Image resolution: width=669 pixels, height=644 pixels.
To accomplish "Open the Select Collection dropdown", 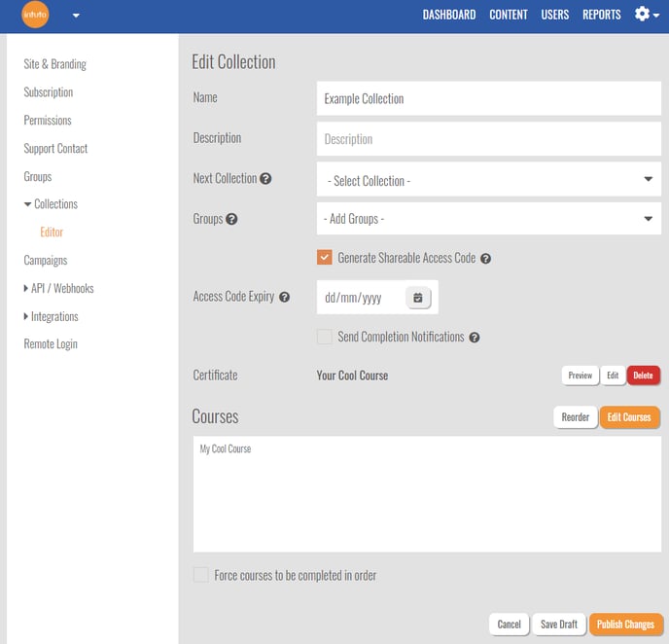I will coord(488,179).
